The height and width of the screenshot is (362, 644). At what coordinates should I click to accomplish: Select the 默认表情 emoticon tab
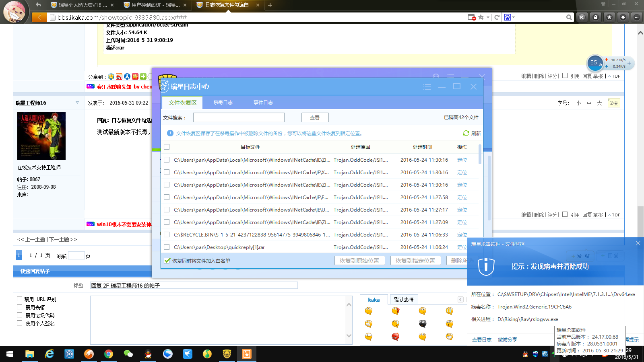404,300
